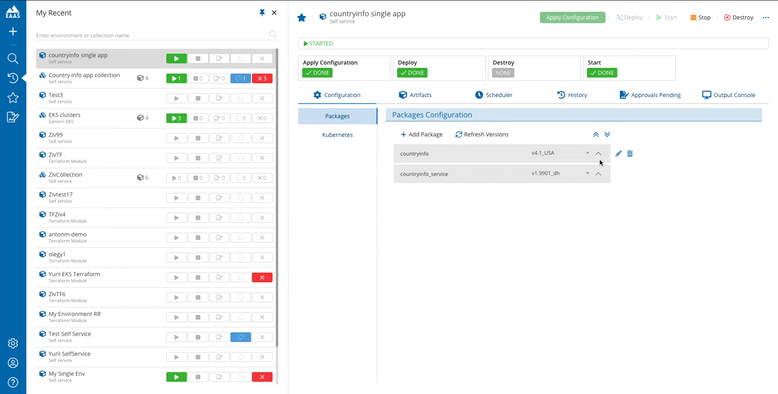Select the Kubernetes side tab
Screen dimensions: 778x394
coord(337,134)
